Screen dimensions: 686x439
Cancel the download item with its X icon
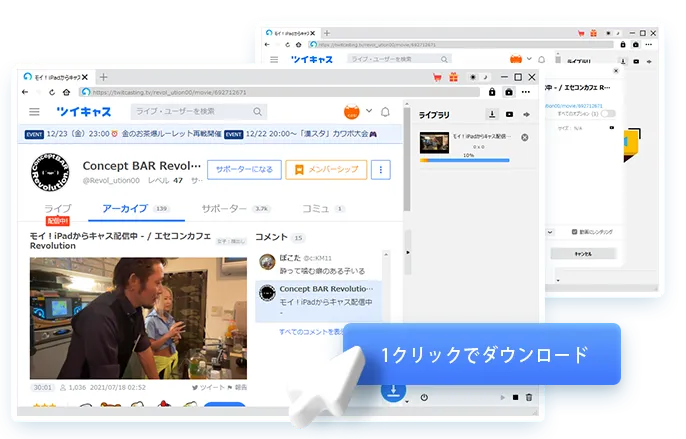coord(525,137)
